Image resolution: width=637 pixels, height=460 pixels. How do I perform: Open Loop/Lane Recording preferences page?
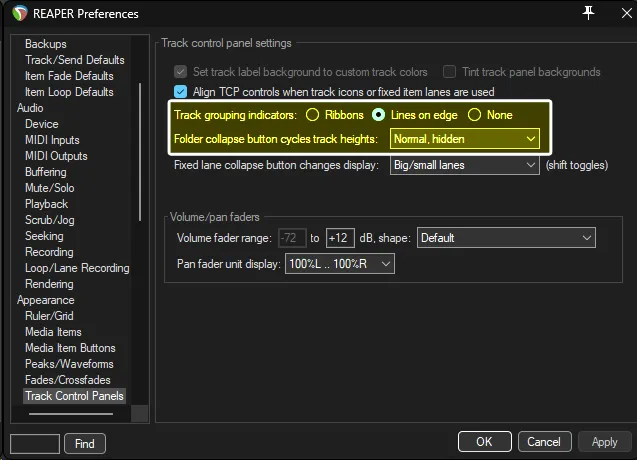click(77, 268)
